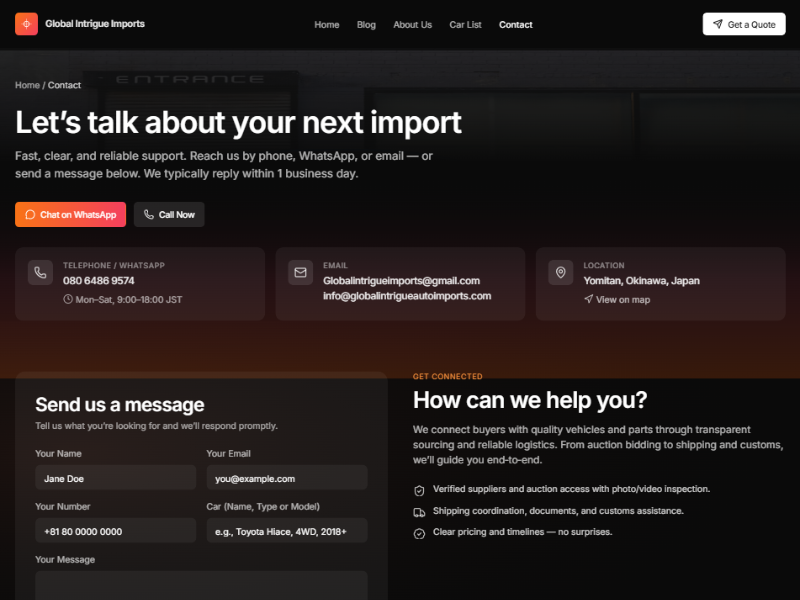The width and height of the screenshot is (800, 600).
Task: Click the Your Message text area
Action: coord(200,588)
